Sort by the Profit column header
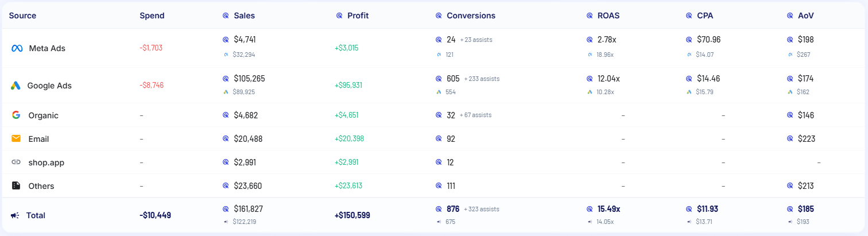Viewport: 868px width, 236px height. [x=358, y=16]
